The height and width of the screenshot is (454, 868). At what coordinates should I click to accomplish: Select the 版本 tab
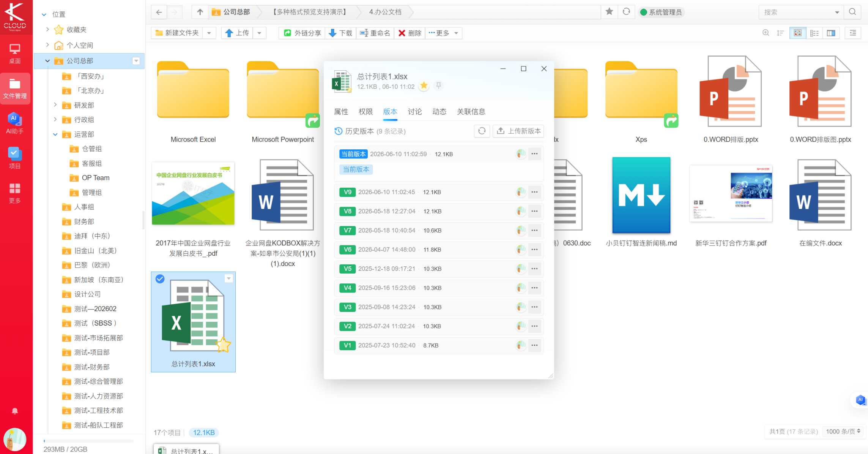(390, 112)
